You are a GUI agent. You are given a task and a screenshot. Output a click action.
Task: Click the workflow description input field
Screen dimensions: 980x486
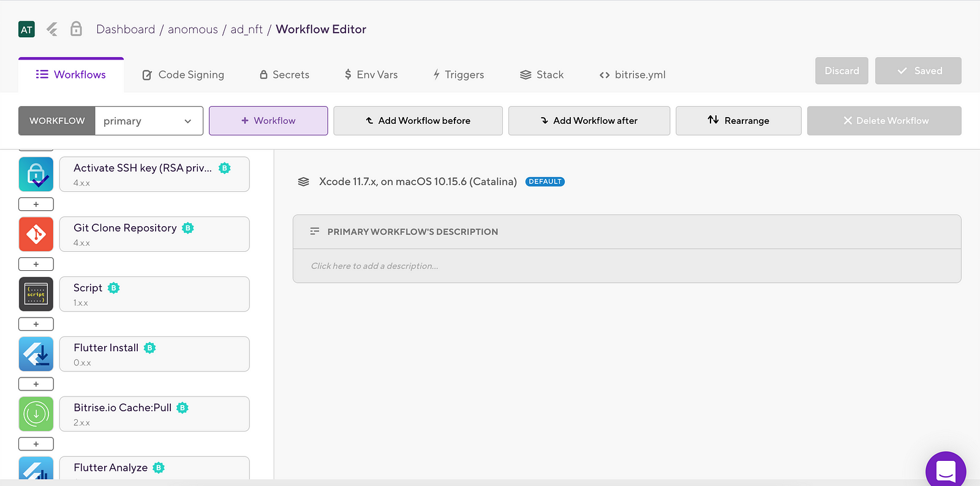(627, 266)
